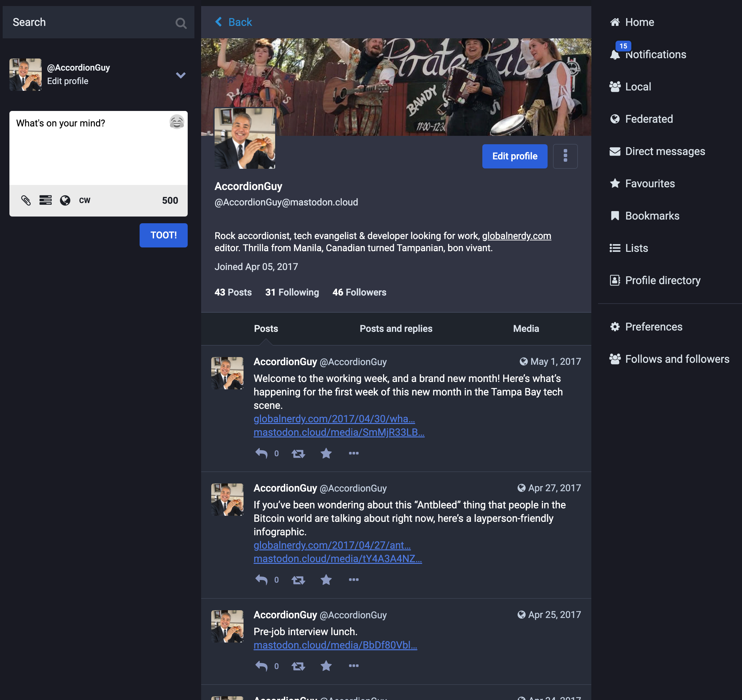The height and width of the screenshot is (700, 742).
Task: Open mastodon.cloud/media/BbDf80Vbl… link
Action: click(335, 645)
